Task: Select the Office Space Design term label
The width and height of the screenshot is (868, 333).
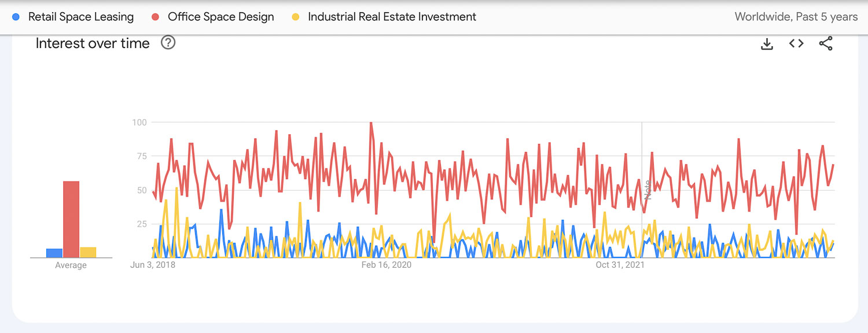Action: (x=220, y=17)
